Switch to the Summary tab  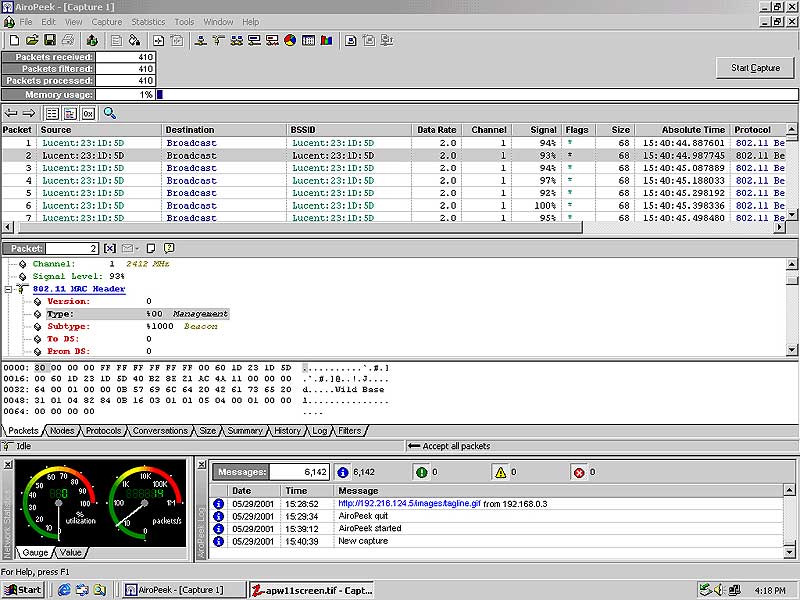(245, 431)
